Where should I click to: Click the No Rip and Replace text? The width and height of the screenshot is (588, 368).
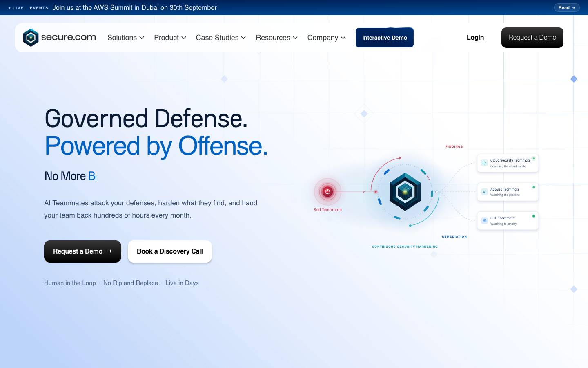coord(131,283)
